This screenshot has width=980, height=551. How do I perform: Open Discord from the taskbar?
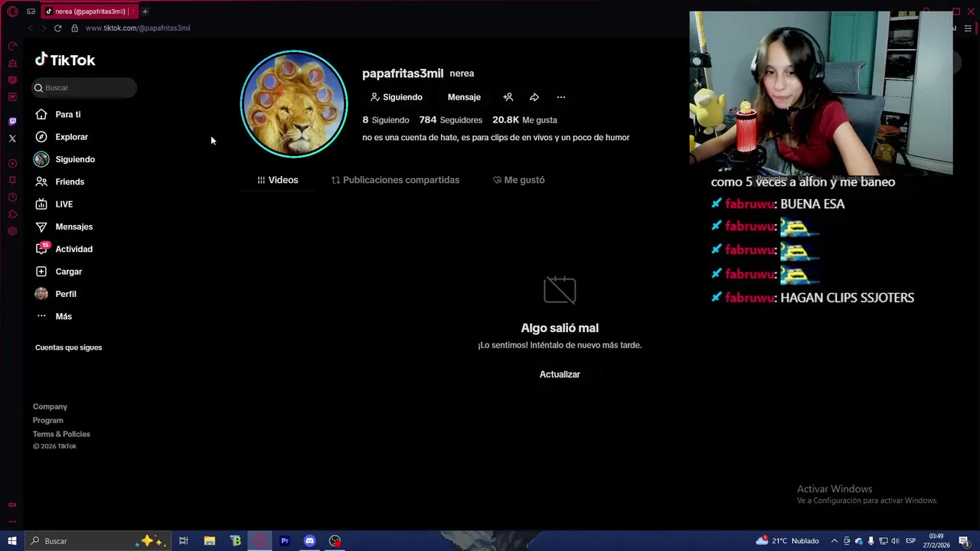pos(309,541)
